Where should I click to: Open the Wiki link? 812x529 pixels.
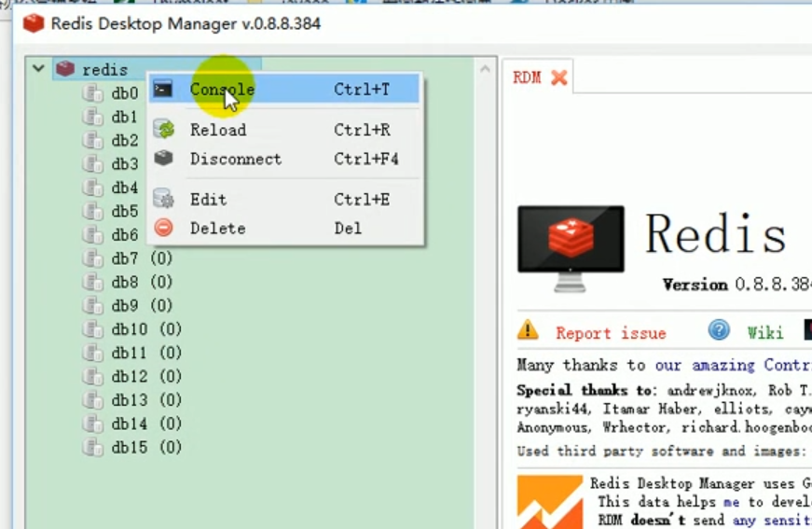[765, 333]
